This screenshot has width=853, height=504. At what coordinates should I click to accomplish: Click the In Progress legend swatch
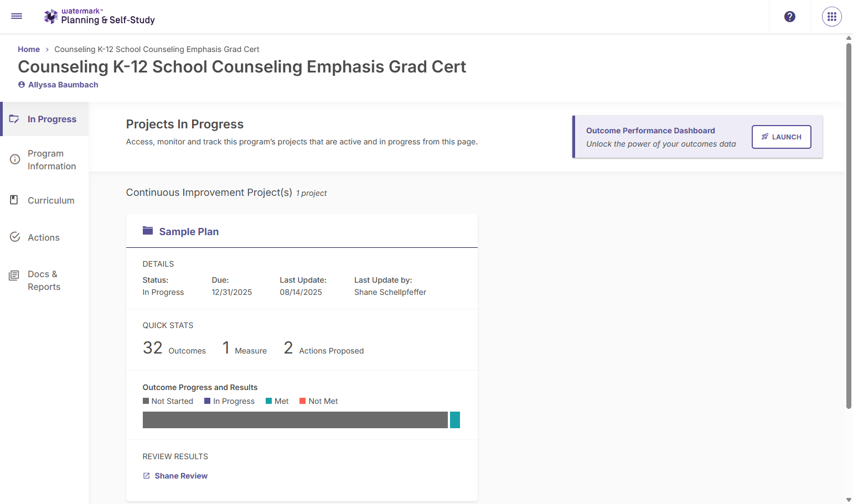208,401
